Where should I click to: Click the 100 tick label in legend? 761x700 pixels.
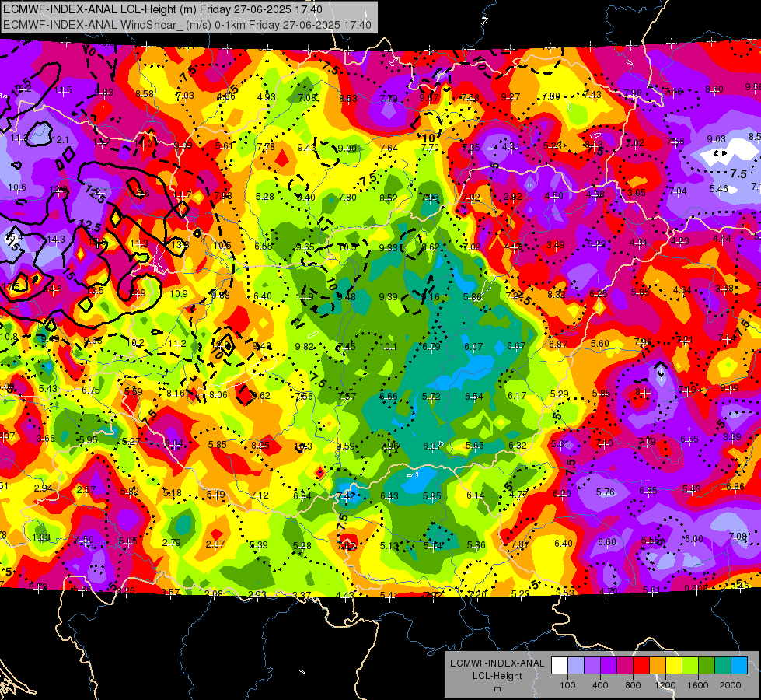567,685
